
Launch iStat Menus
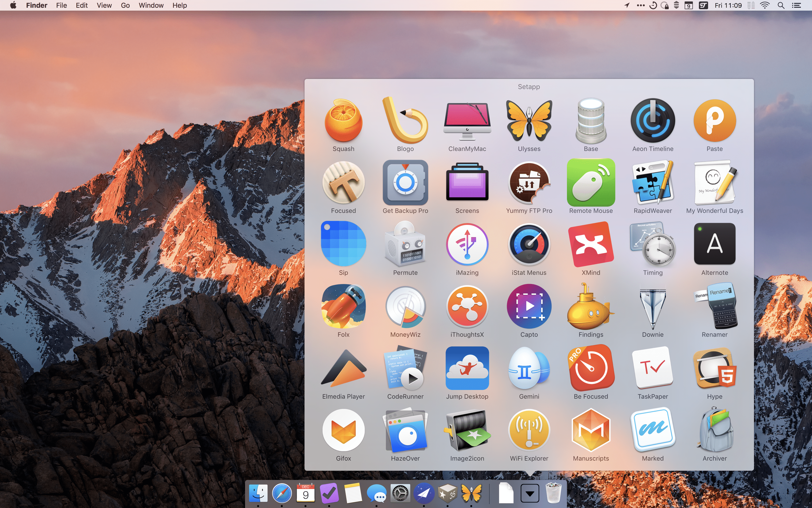(529, 244)
